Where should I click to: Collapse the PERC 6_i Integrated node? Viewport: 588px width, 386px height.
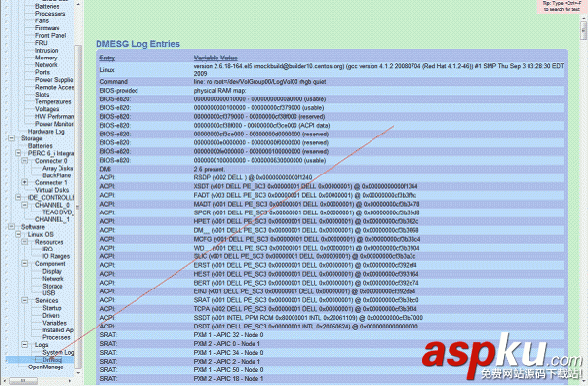click(x=18, y=153)
